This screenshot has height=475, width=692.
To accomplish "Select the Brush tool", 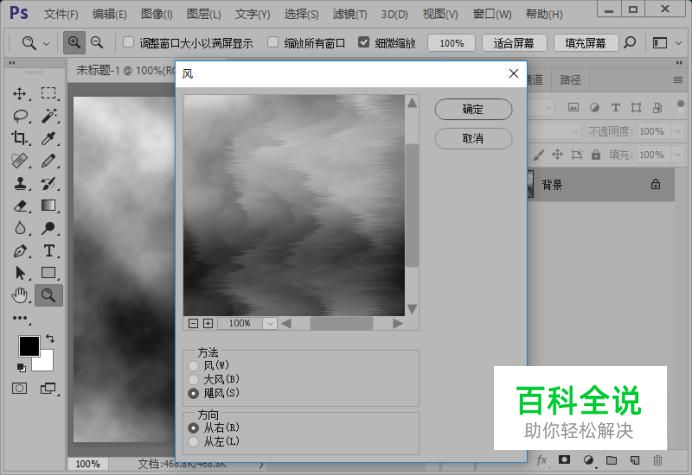I will pos(49,161).
